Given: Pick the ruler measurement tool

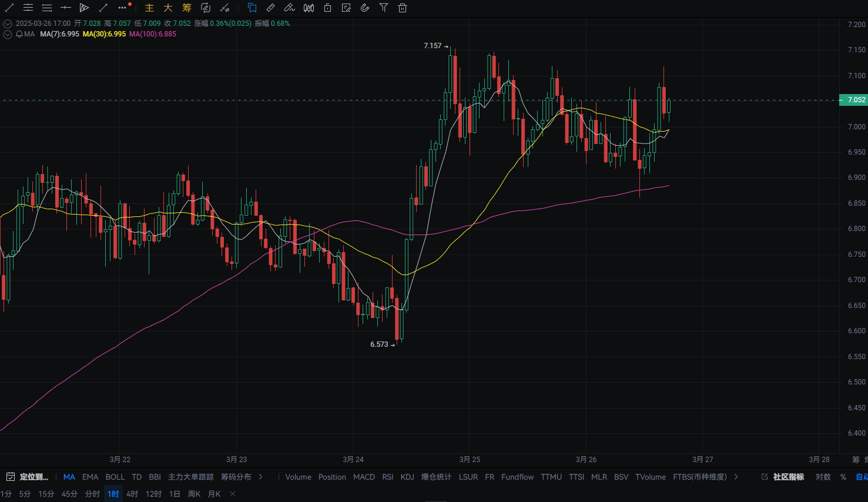Looking at the screenshot, I should tap(270, 8).
